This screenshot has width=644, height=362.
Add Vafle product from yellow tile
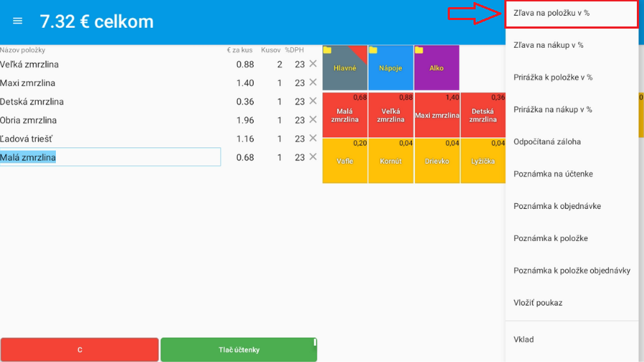pyautogui.click(x=345, y=161)
